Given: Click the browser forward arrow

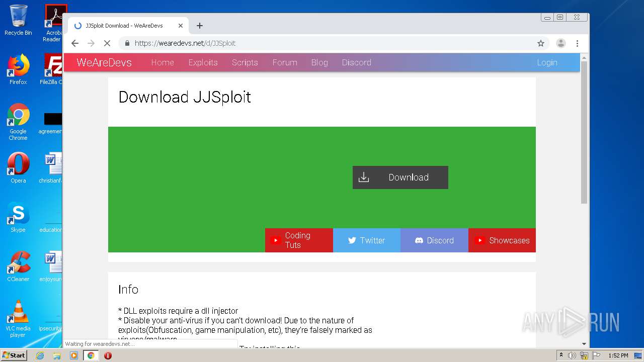Looking at the screenshot, I should [91, 43].
